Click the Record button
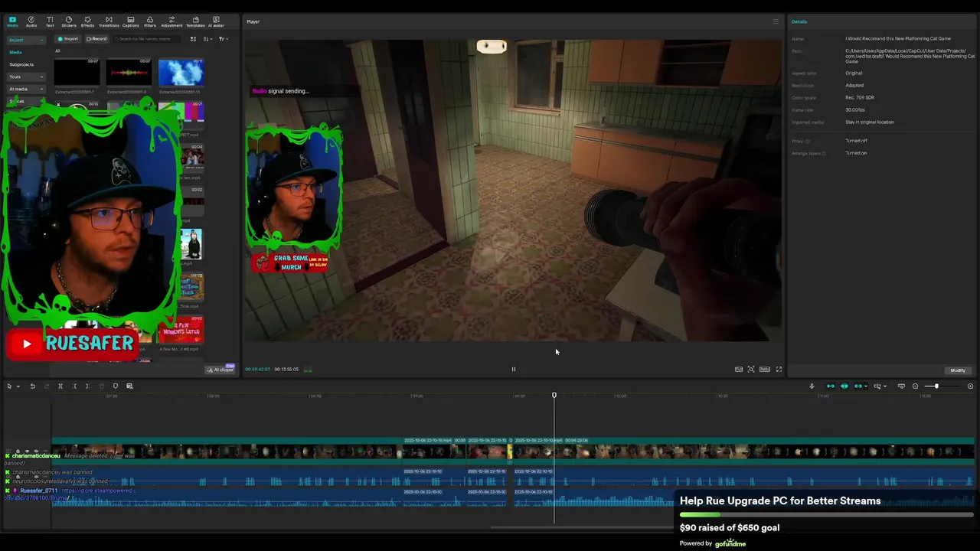Image resolution: width=980 pixels, height=551 pixels. (x=96, y=38)
